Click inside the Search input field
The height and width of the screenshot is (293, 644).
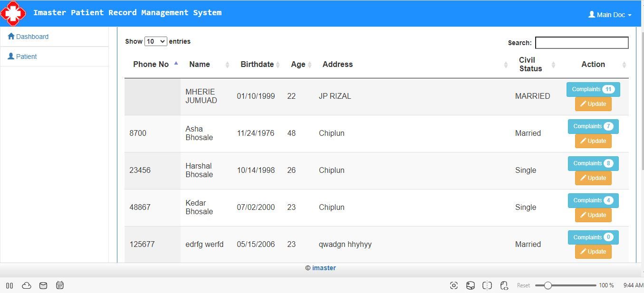(x=581, y=43)
